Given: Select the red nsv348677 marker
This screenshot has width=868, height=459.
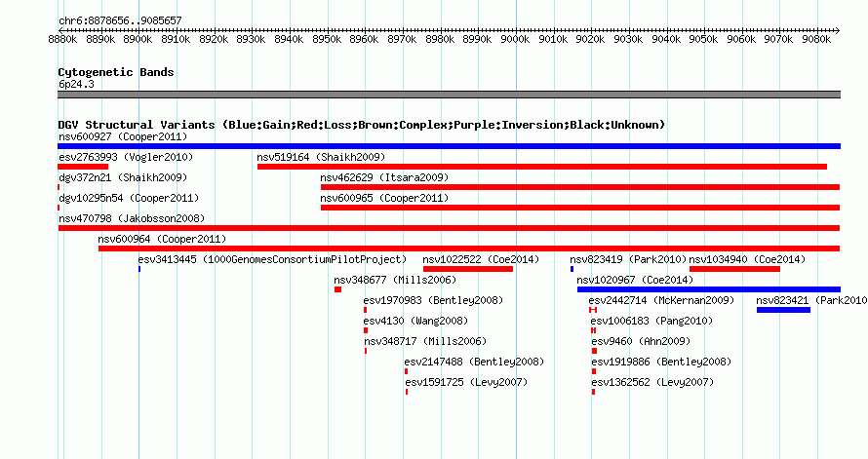Looking at the screenshot, I should (x=337, y=289).
